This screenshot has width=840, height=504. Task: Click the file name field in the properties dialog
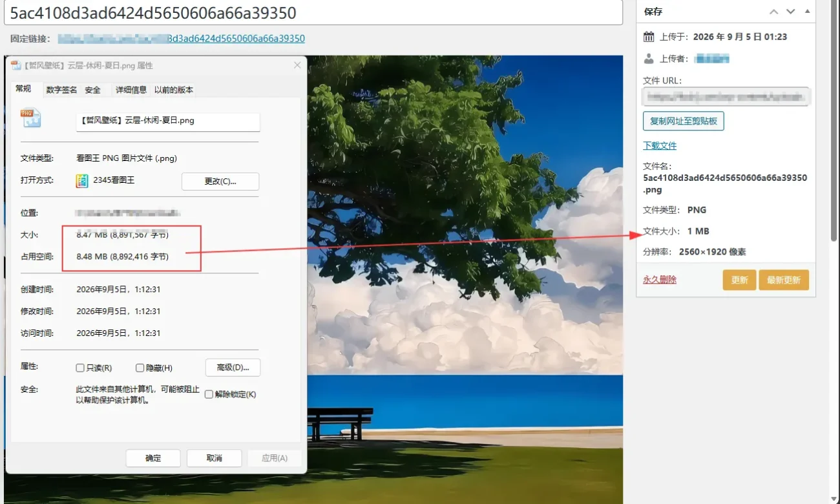click(x=168, y=121)
